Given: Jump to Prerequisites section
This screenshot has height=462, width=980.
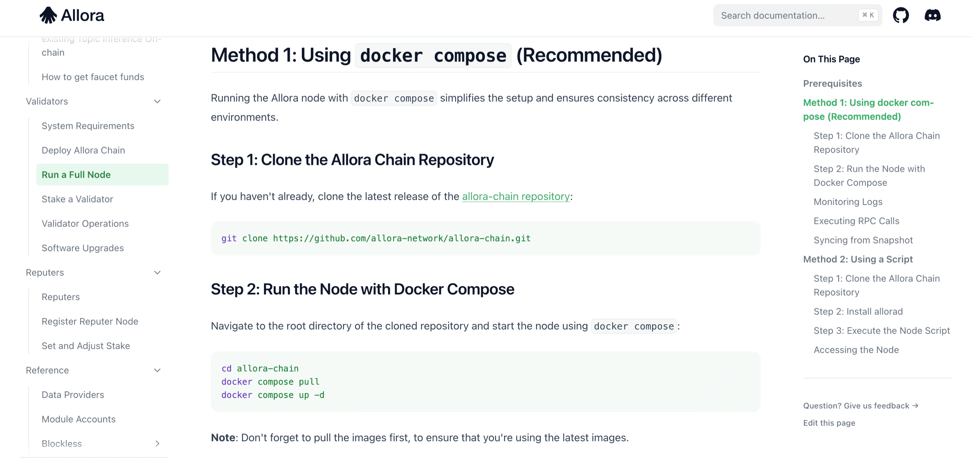Looking at the screenshot, I should [832, 84].
